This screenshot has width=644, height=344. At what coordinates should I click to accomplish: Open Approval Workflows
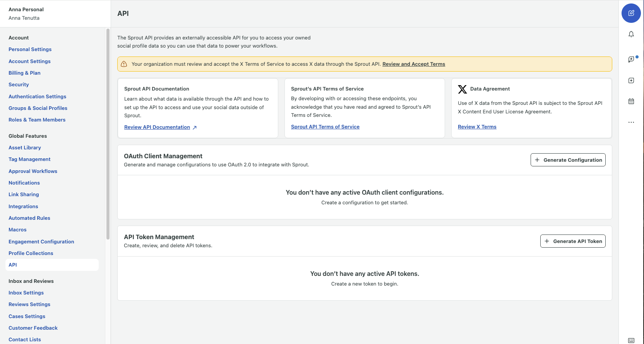(33, 171)
